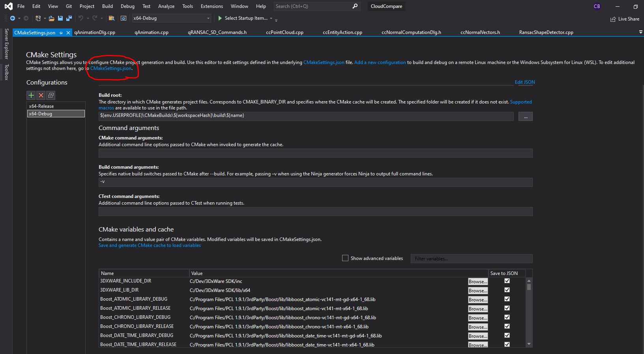Expand Select Startup Item dropdown arrow

tap(271, 18)
